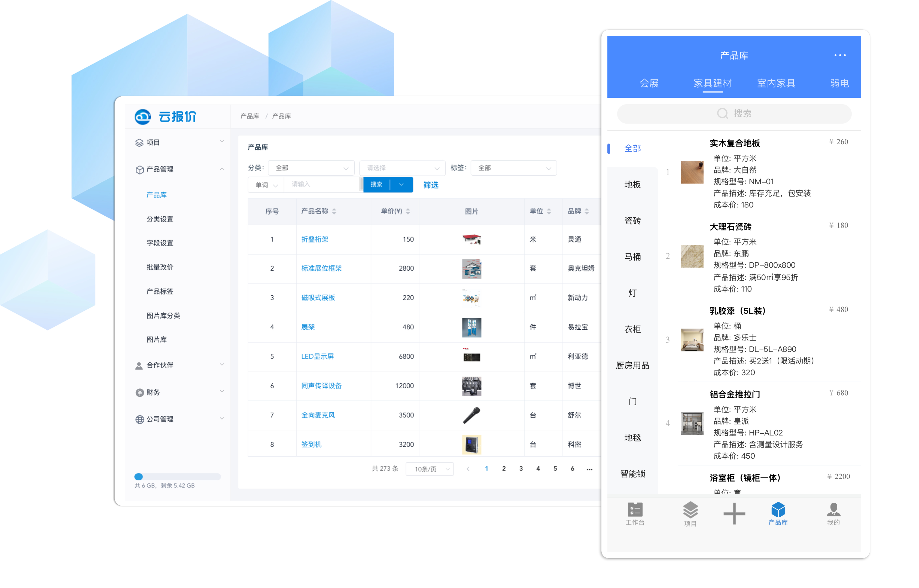
Task: Tap the 工作台 icon in bottom bar
Action: click(x=635, y=509)
